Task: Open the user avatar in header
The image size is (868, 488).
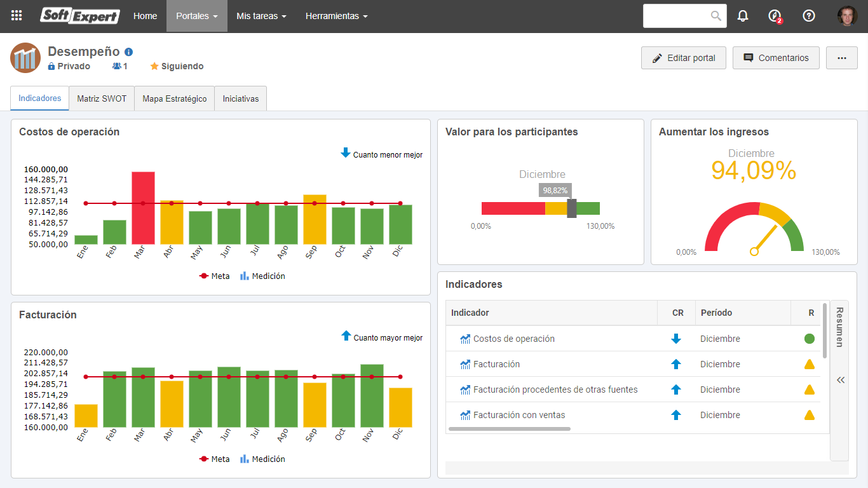Action: (x=847, y=16)
